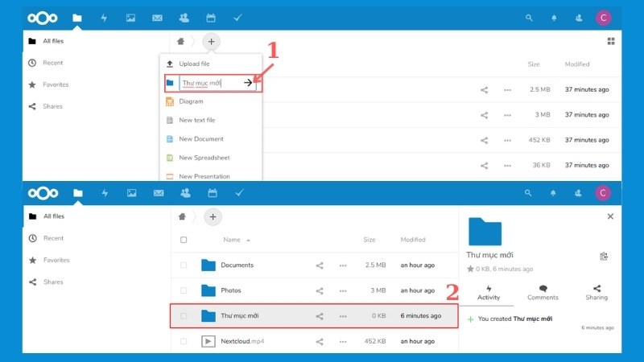644x362 pixels.
Task: Open the Sharing tab in details panel
Action: click(597, 292)
